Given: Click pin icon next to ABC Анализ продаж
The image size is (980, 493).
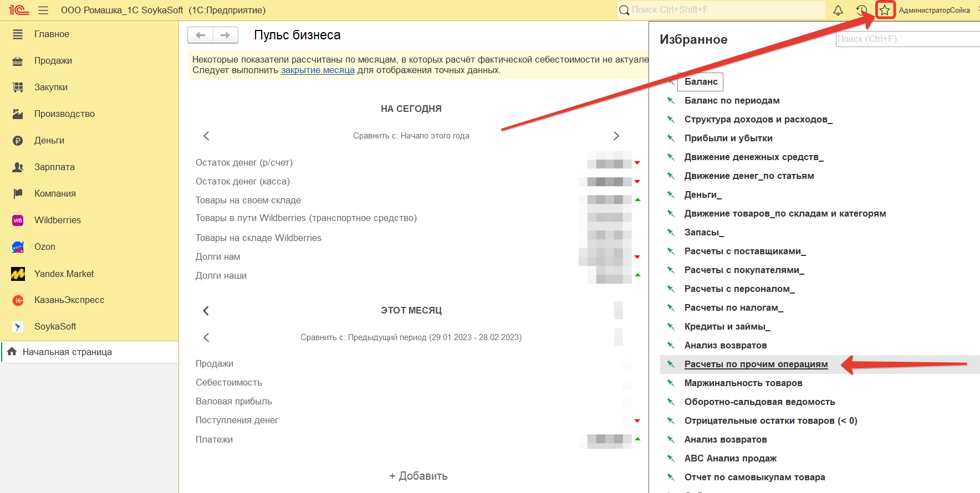Looking at the screenshot, I should tap(671, 458).
